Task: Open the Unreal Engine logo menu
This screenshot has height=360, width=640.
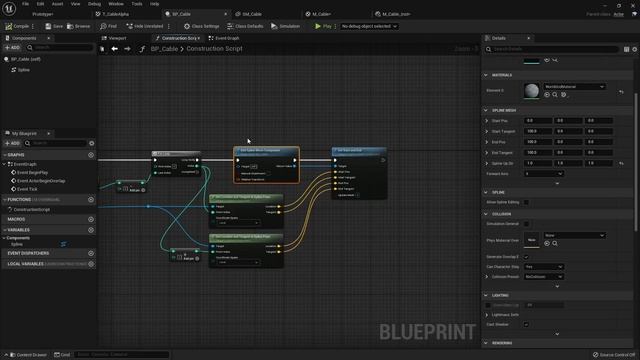Action: click(9, 8)
